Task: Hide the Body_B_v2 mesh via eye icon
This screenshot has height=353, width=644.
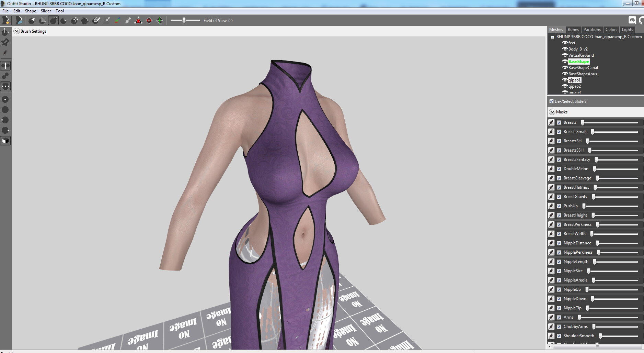Action: [x=565, y=49]
